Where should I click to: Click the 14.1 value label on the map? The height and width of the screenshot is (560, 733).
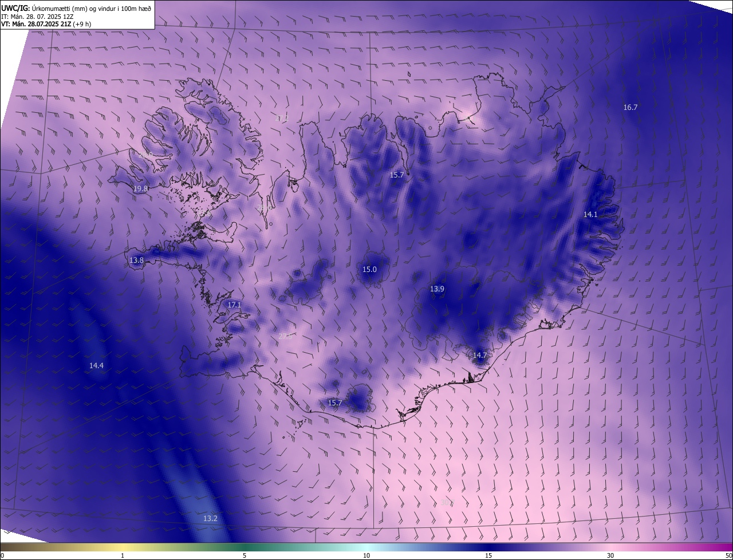[x=590, y=214]
